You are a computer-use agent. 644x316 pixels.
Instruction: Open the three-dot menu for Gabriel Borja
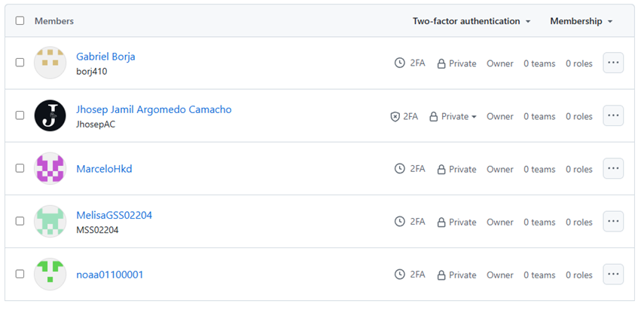(x=613, y=63)
